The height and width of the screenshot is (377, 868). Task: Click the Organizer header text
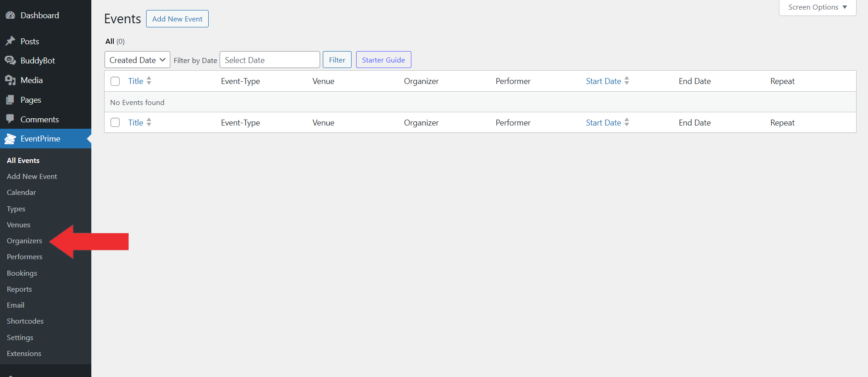pyautogui.click(x=421, y=81)
